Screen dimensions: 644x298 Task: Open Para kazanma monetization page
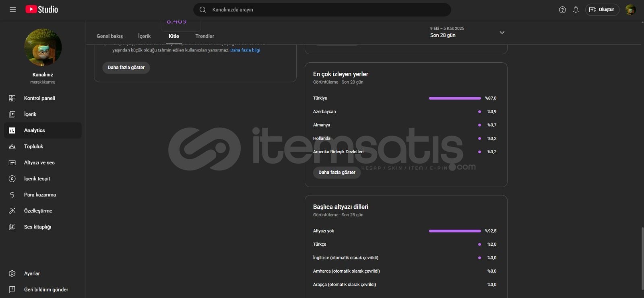(40, 195)
